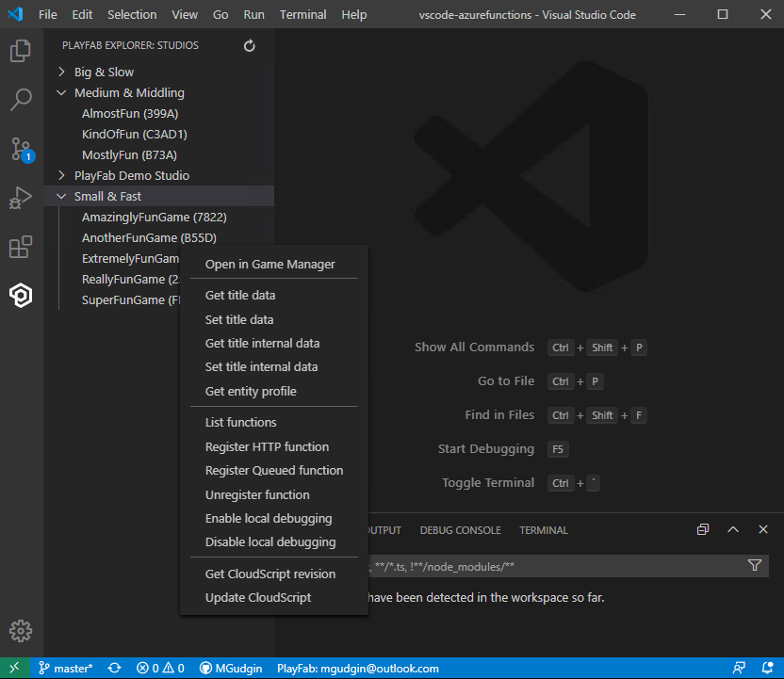
Task: Open the View menu
Action: click(x=185, y=14)
